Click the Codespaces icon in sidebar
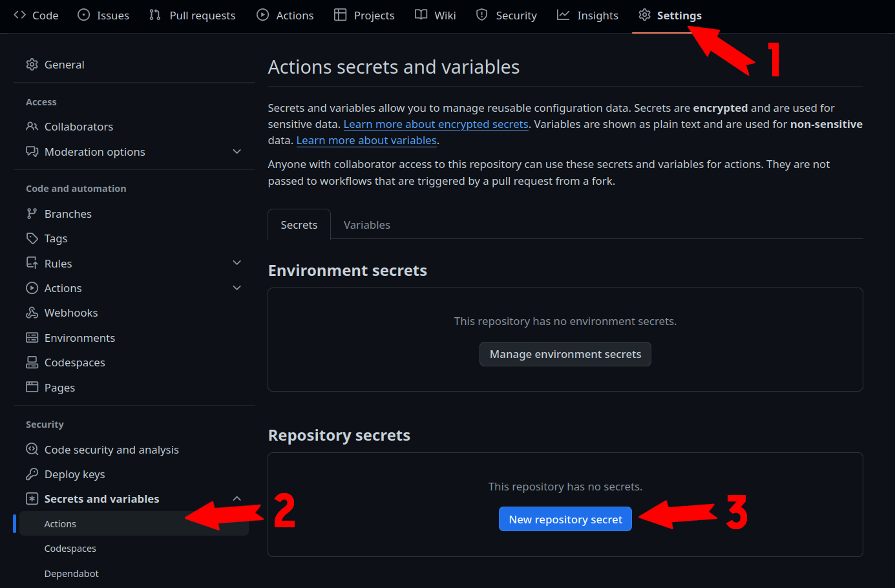This screenshot has width=895, height=588. (x=32, y=362)
